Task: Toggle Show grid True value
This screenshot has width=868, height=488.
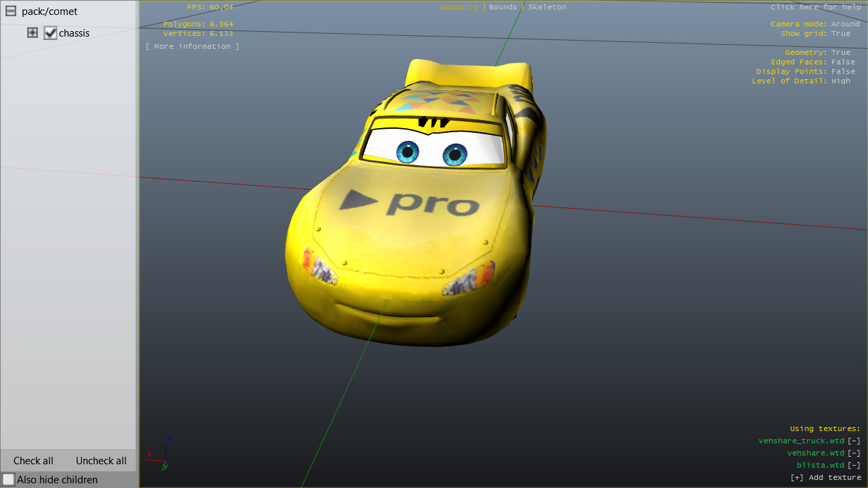Action: pyautogui.click(x=840, y=33)
